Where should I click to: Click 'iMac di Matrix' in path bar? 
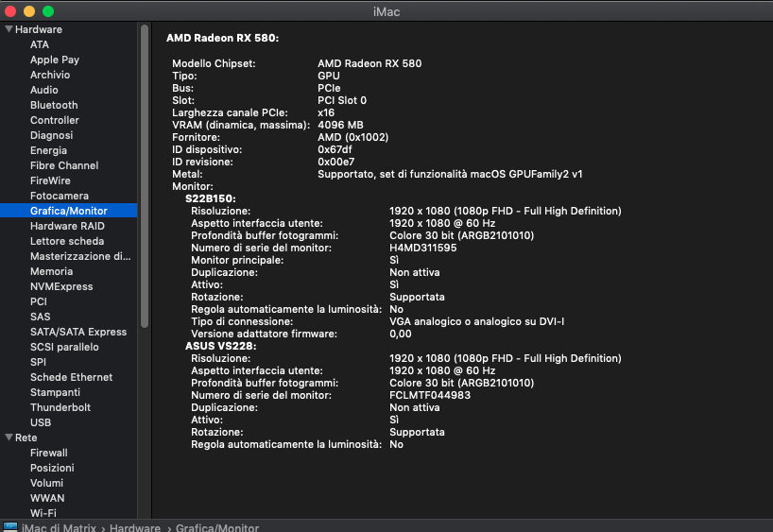59,527
